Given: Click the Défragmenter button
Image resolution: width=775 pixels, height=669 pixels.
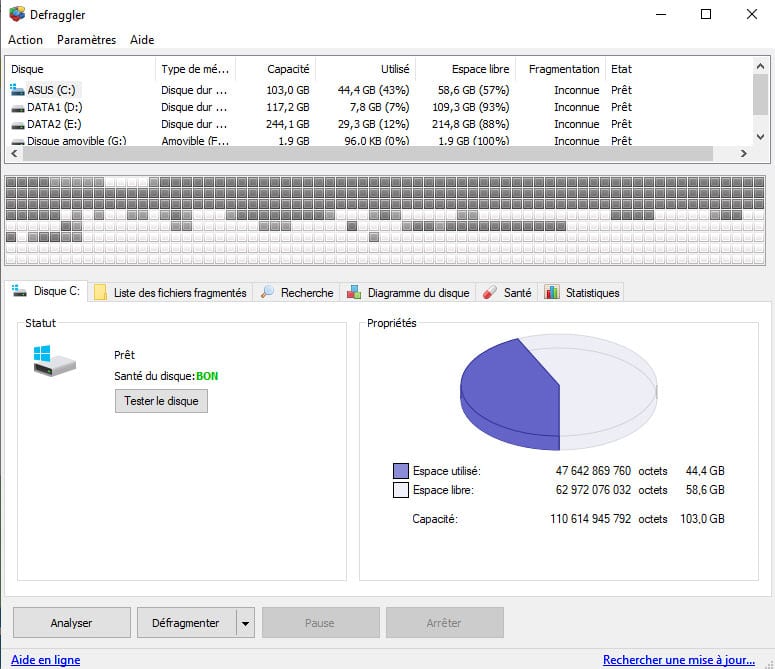Looking at the screenshot, I should (x=186, y=623).
